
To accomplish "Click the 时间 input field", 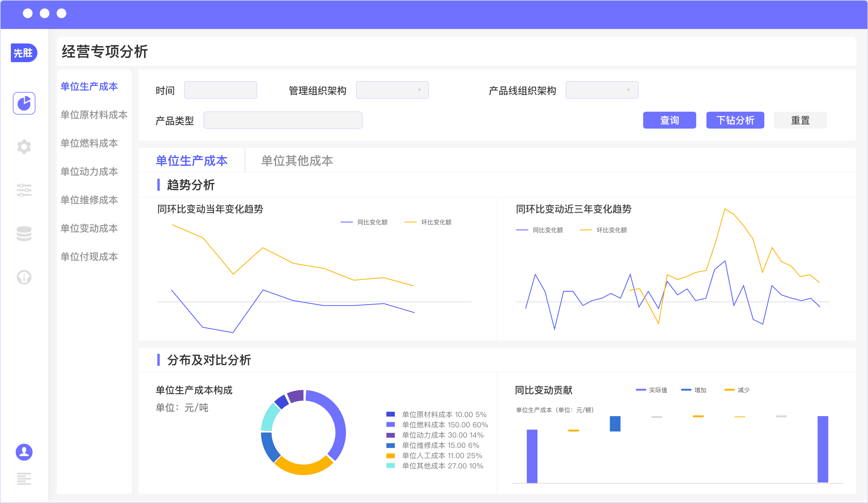I will (x=220, y=90).
